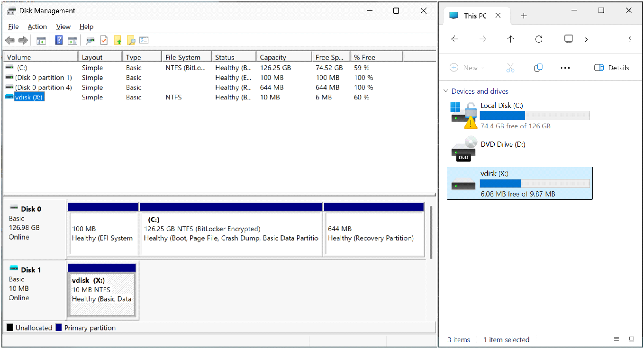This screenshot has width=644, height=348.
Task: Refresh the This PC Explorer view
Action: click(x=539, y=39)
